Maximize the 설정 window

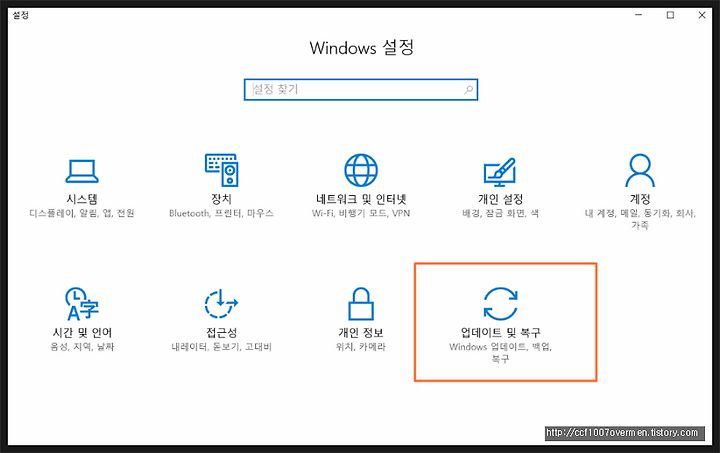pyautogui.click(x=670, y=15)
